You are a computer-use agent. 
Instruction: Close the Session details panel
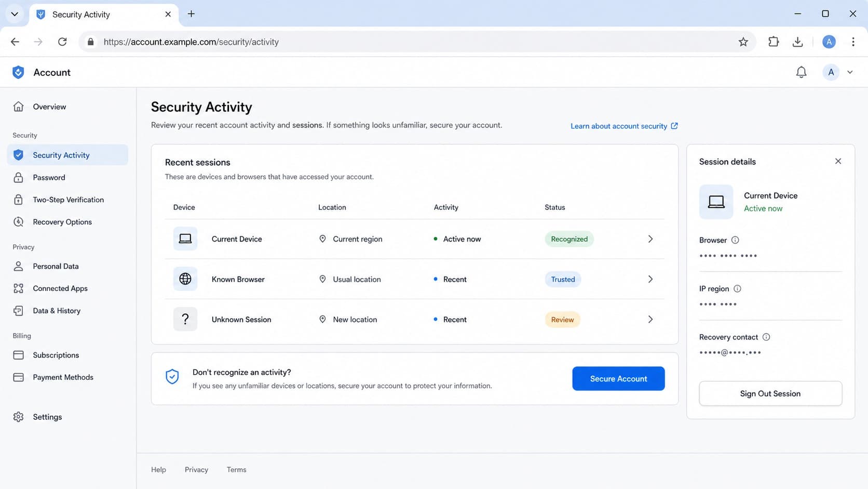click(x=838, y=161)
